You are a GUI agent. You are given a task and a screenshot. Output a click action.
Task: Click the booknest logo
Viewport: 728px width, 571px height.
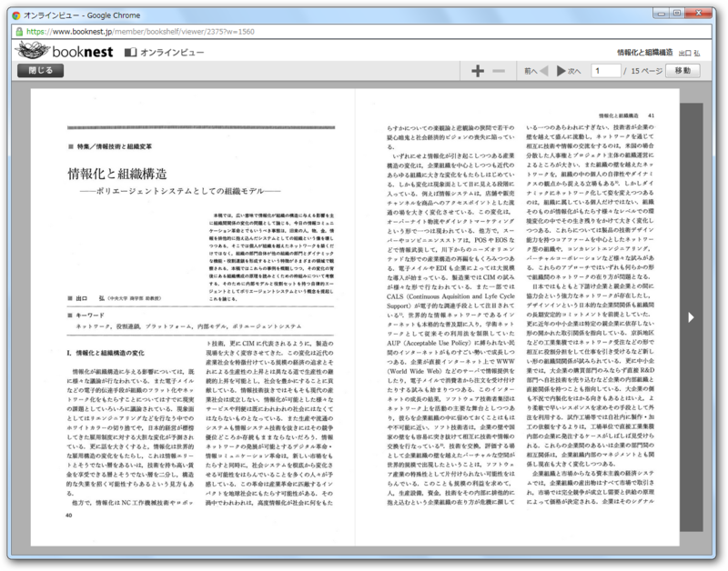(64, 51)
